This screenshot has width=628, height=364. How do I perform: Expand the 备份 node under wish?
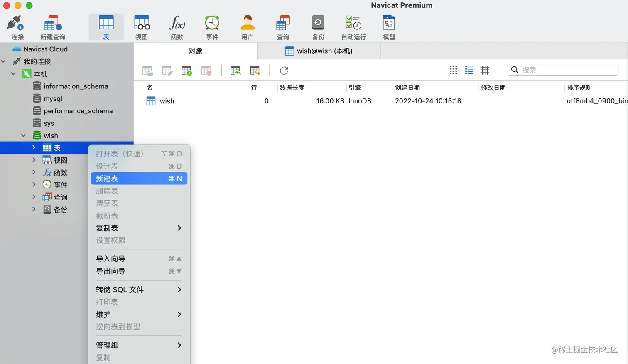pyautogui.click(x=34, y=210)
